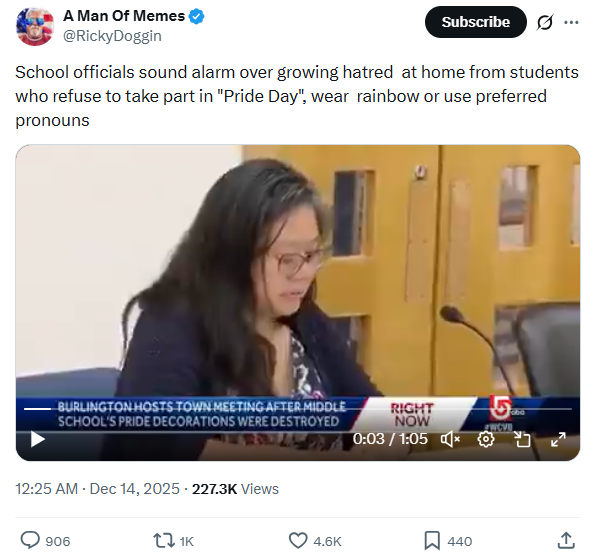Open video settings gear icon
The image size is (594, 560).
(x=486, y=440)
